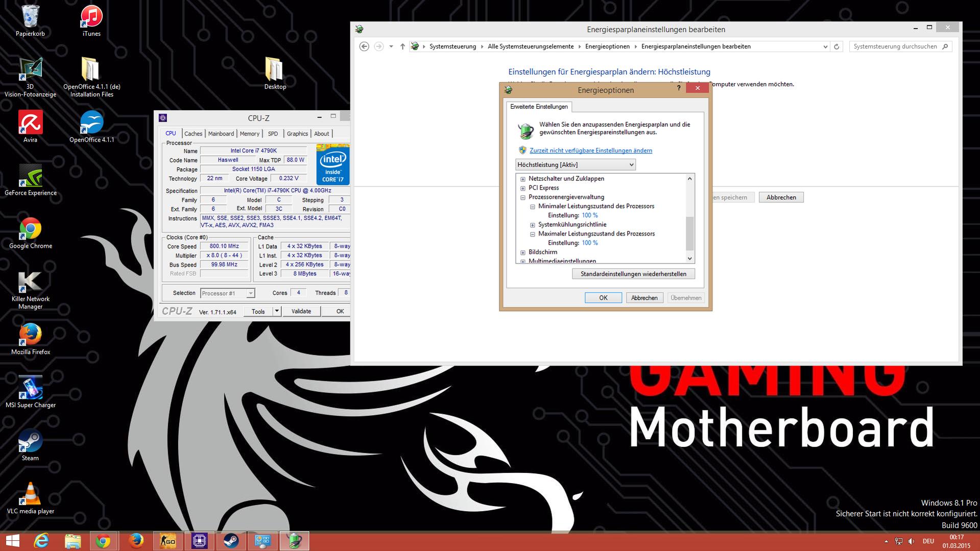Viewport: 980px width, 551px height.
Task: Expand the Bildschirm node
Action: point(522,253)
